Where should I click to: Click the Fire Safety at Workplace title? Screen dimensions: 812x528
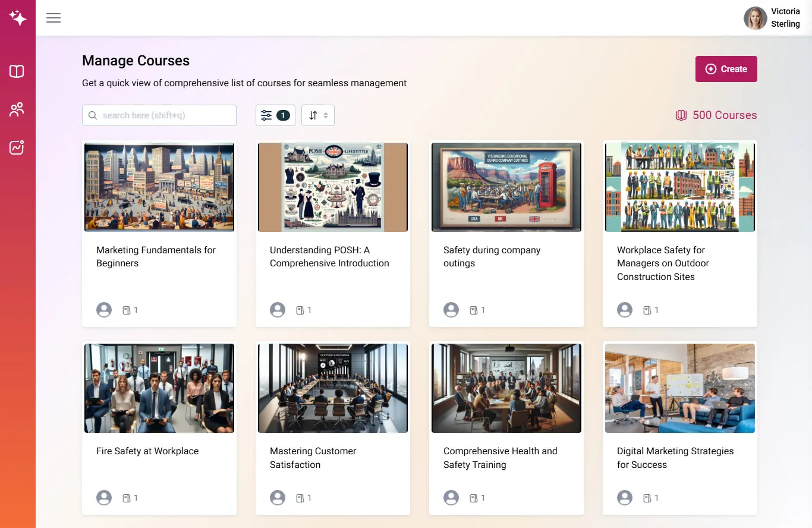[x=147, y=451]
